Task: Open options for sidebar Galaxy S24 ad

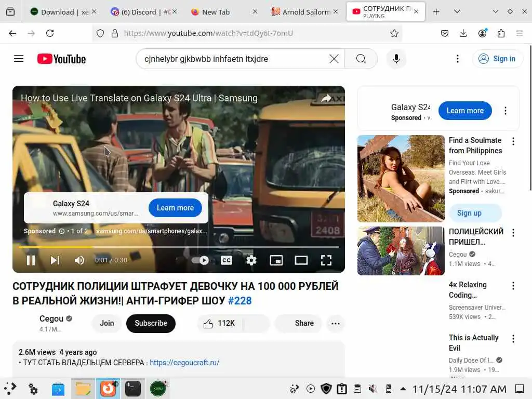Action: 505,111
